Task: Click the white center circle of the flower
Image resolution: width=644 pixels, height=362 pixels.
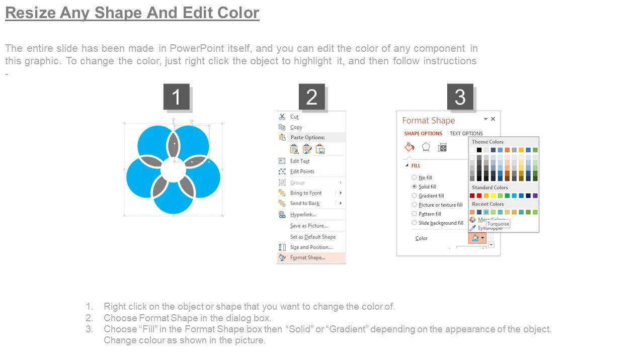Action: (x=174, y=170)
